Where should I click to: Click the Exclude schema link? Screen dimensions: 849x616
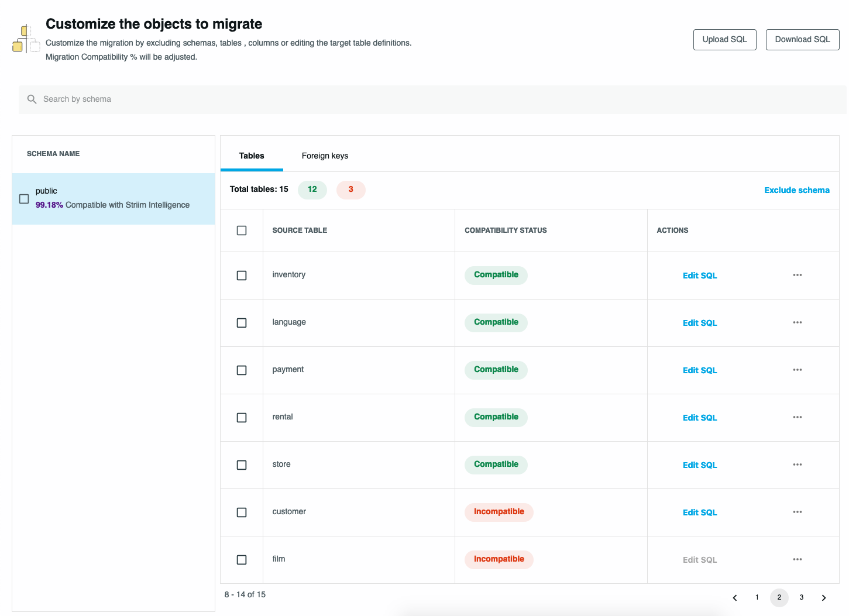[796, 190]
